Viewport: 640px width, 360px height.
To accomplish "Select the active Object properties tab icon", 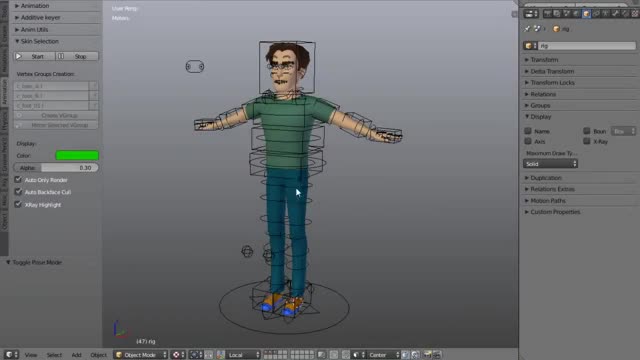I will (586, 14).
